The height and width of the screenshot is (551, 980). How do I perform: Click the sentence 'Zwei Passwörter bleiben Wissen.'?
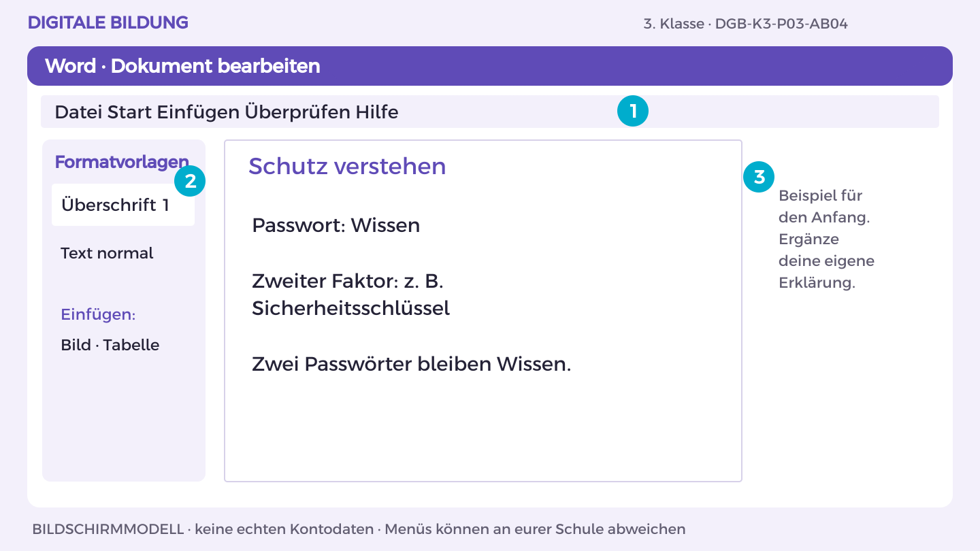pyautogui.click(x=411, y=364)
